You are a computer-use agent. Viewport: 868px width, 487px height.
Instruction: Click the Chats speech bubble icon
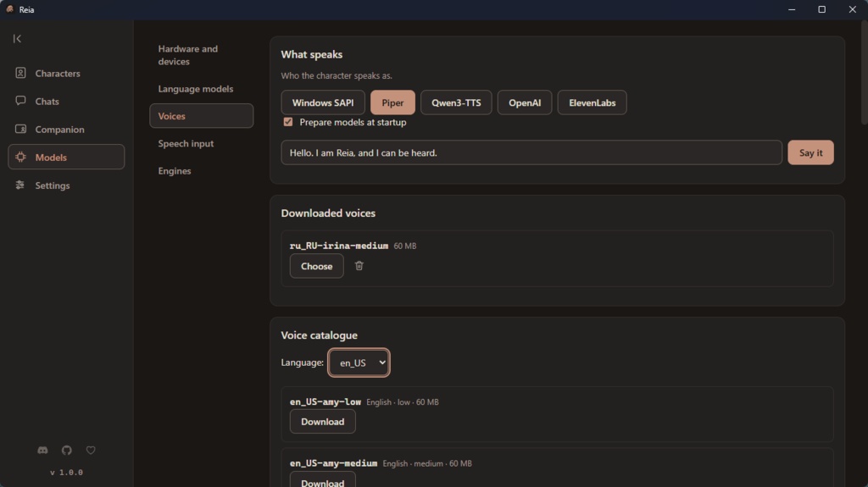pos(20,101)
